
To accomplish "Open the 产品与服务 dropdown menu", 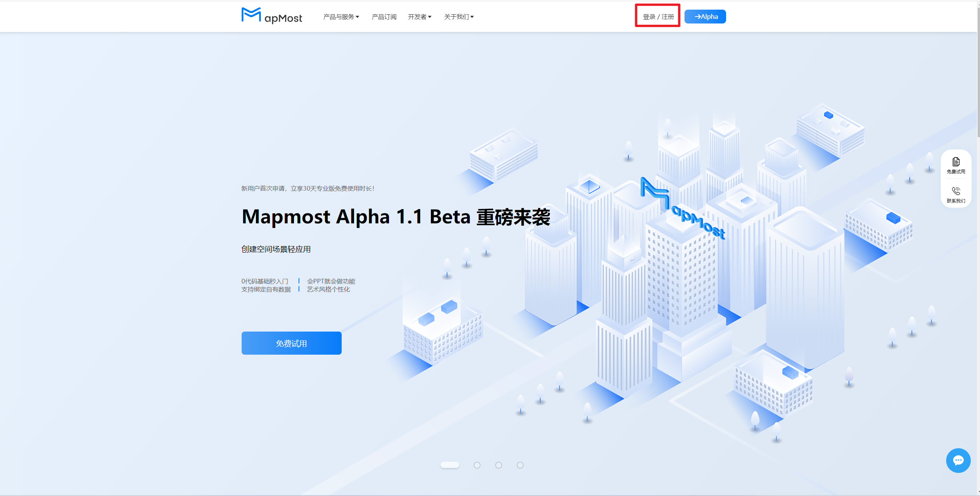I will (341, 17).
